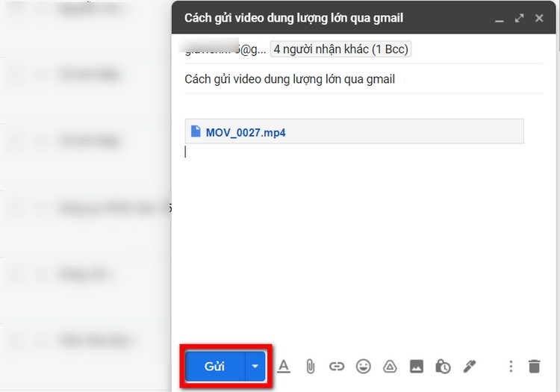Insert a link using the chain icon

337,367
